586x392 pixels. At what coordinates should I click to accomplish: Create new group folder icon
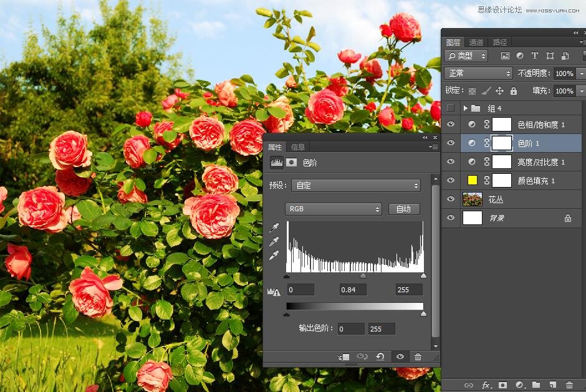click(536, 385)
